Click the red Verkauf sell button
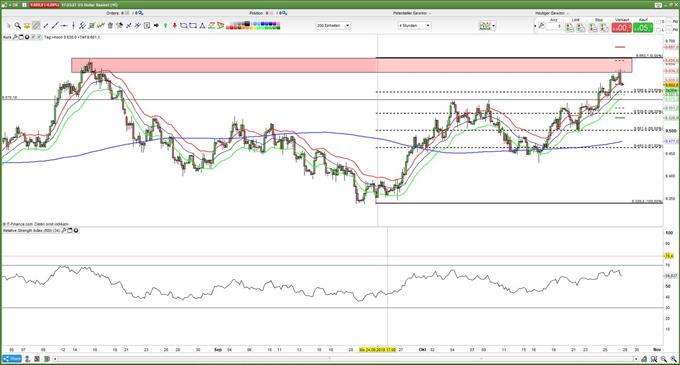 point(621,28)
